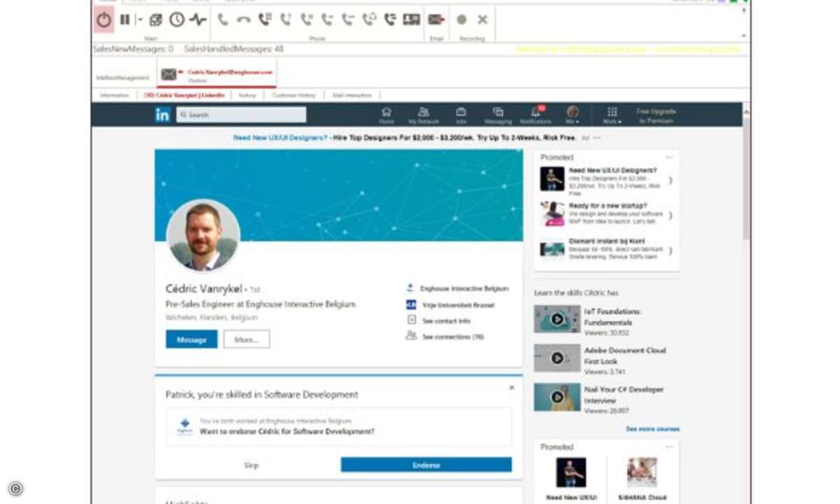This screenshot has width=840, height=504.
Task: Open the Ready for a new startup ad
Action: tap(606, 215)
